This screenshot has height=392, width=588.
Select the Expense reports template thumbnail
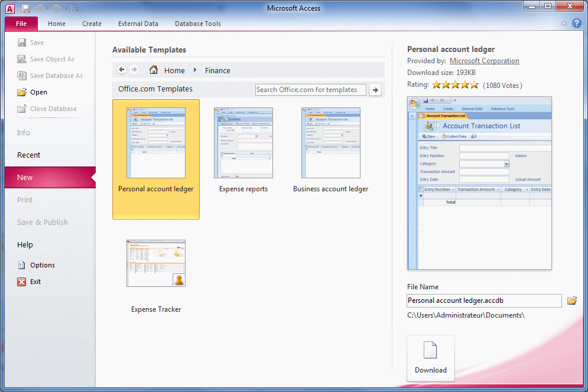coord(243,143)
